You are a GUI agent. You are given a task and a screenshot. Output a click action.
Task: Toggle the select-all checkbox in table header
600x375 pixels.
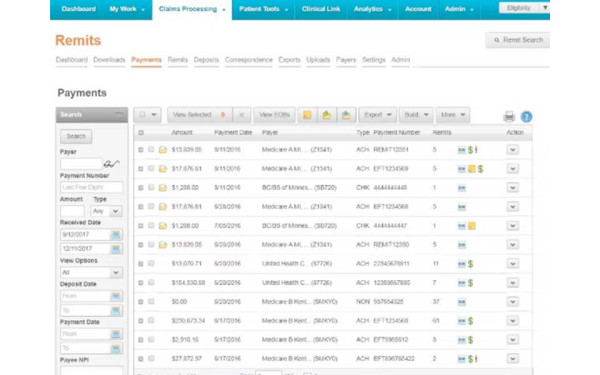141,133
